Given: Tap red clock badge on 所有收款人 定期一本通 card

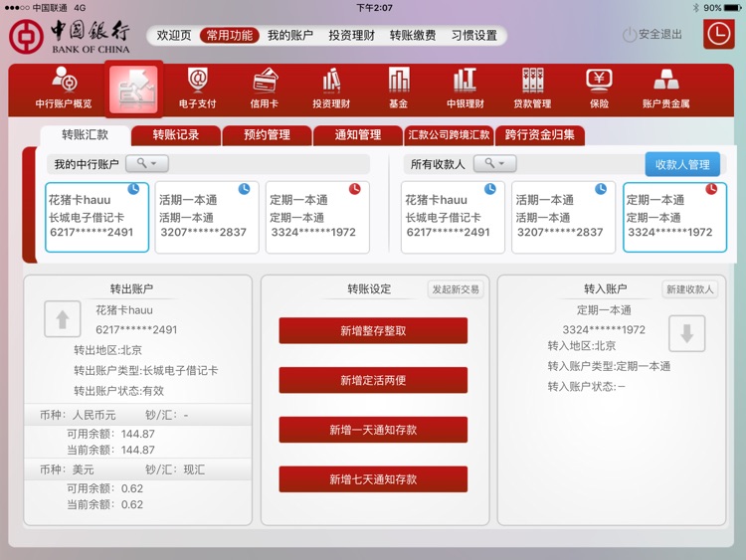Looking at the screenshot, I should [x=711, y=189].
